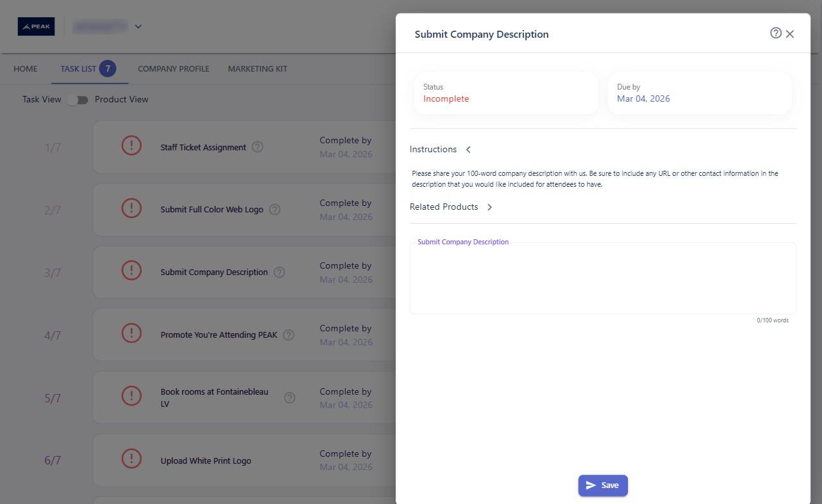Click alert icon for Submit Full Color Web Logo
Screen dimensions: 822x504
click(131, 209)
